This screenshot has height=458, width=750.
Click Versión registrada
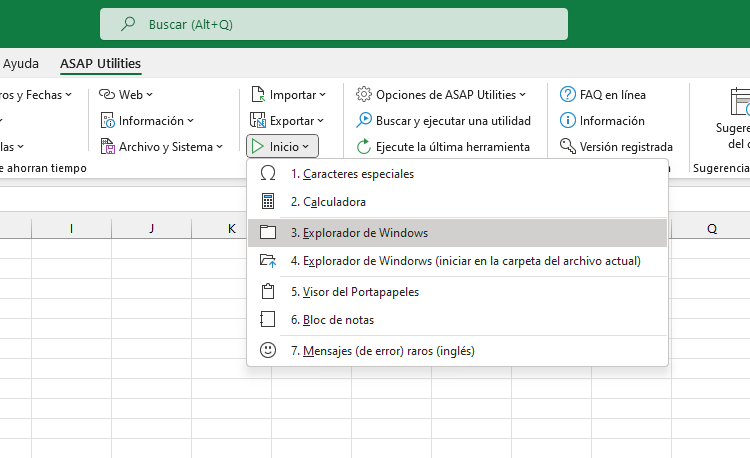616,146
